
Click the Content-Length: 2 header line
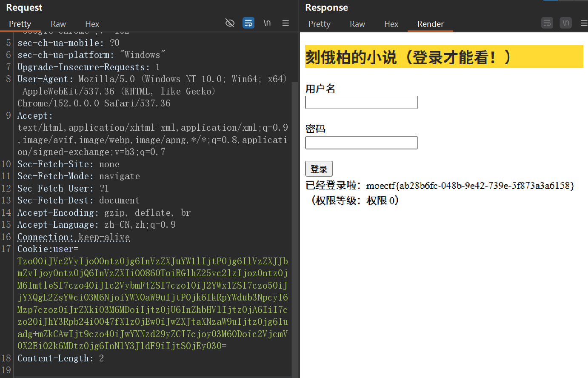[61, 358]
